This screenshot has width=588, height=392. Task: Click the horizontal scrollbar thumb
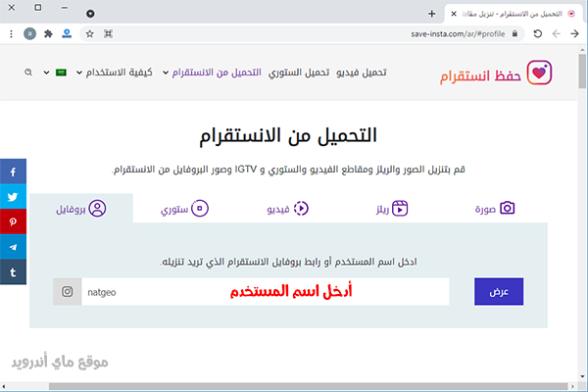pos(308,386)
